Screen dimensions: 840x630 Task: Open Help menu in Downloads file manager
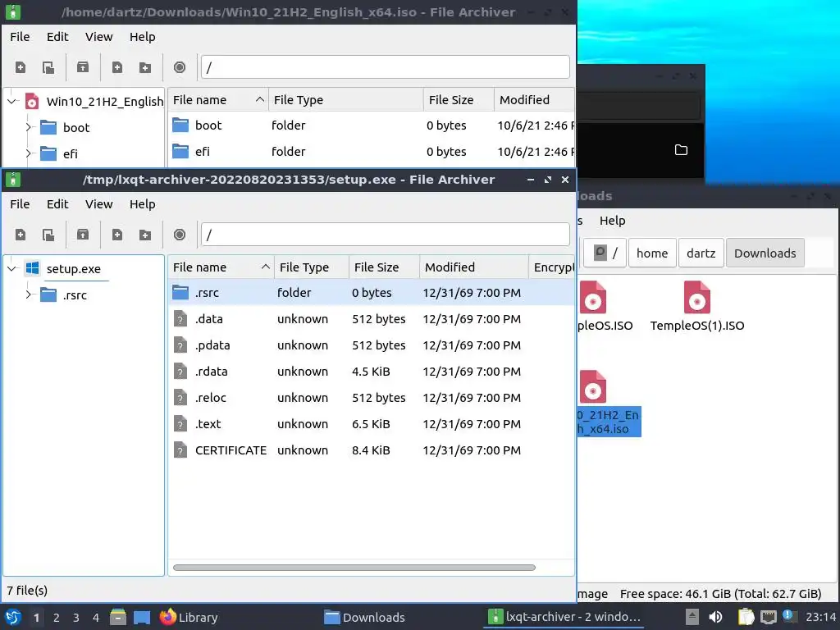tap(612, 221)
